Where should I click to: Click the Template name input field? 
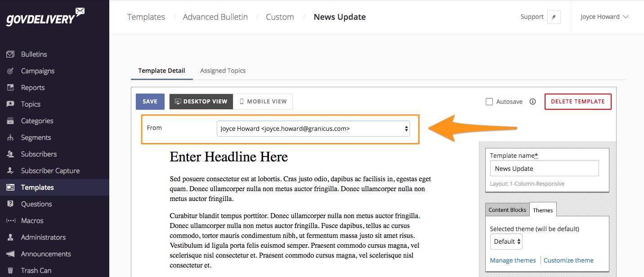544,168
